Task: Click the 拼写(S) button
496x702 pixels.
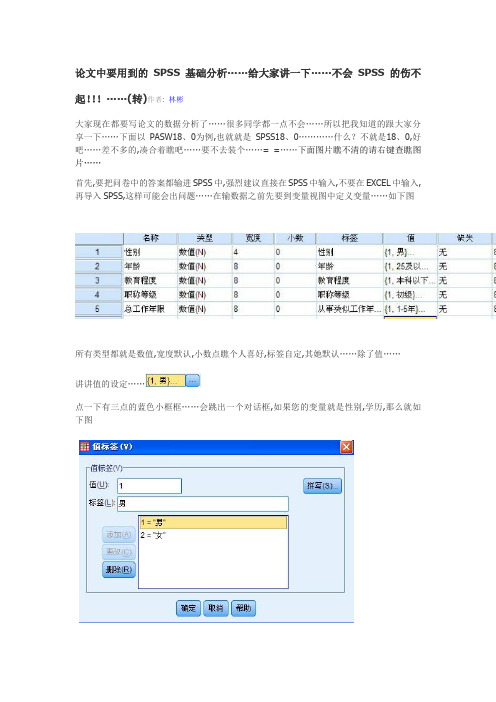Action: click(322, 486)
